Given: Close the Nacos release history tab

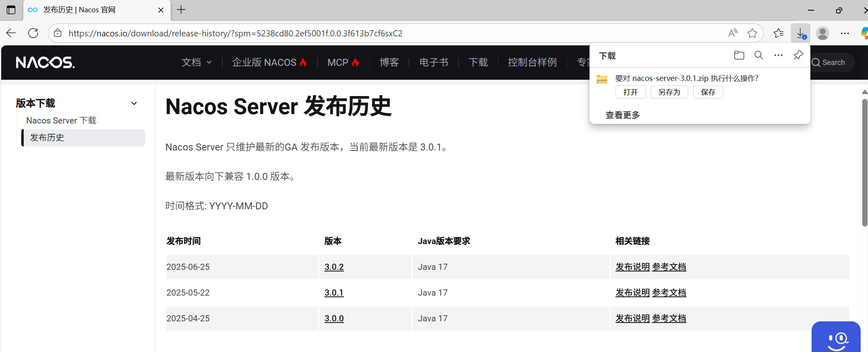Looking at the screenshot, I should 161,10.
